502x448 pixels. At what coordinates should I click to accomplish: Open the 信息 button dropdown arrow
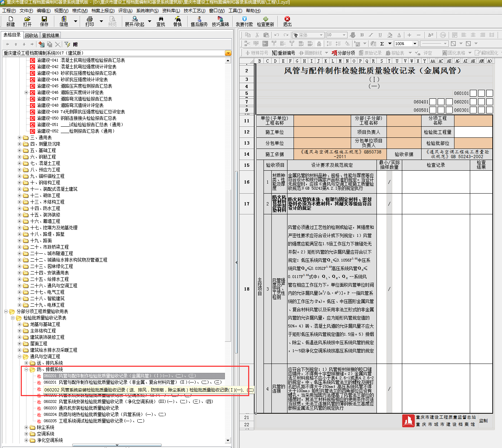coord(75,21)
